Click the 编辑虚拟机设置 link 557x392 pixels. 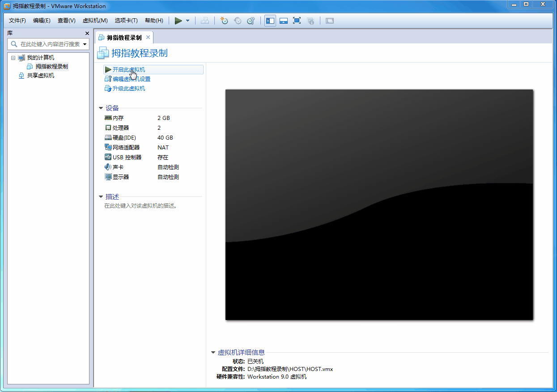[x=132, y=79]
